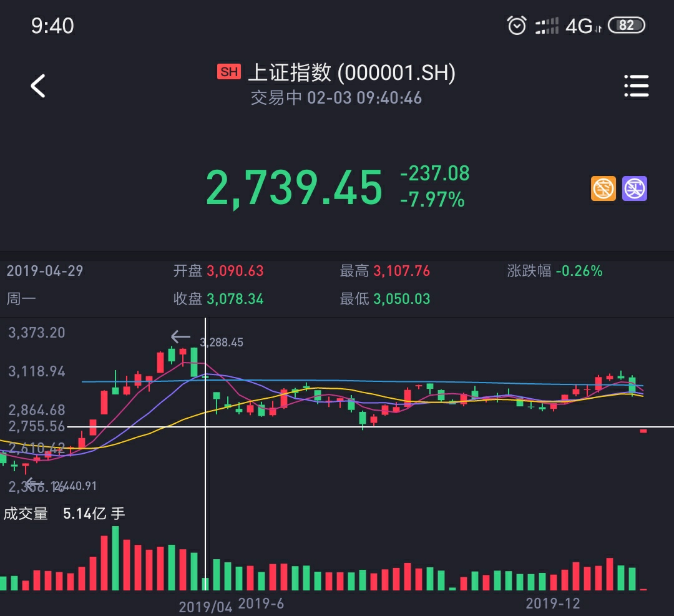The image size is (674, 616).
Task: Tap the point change -237.08
Action: (434, 174)
